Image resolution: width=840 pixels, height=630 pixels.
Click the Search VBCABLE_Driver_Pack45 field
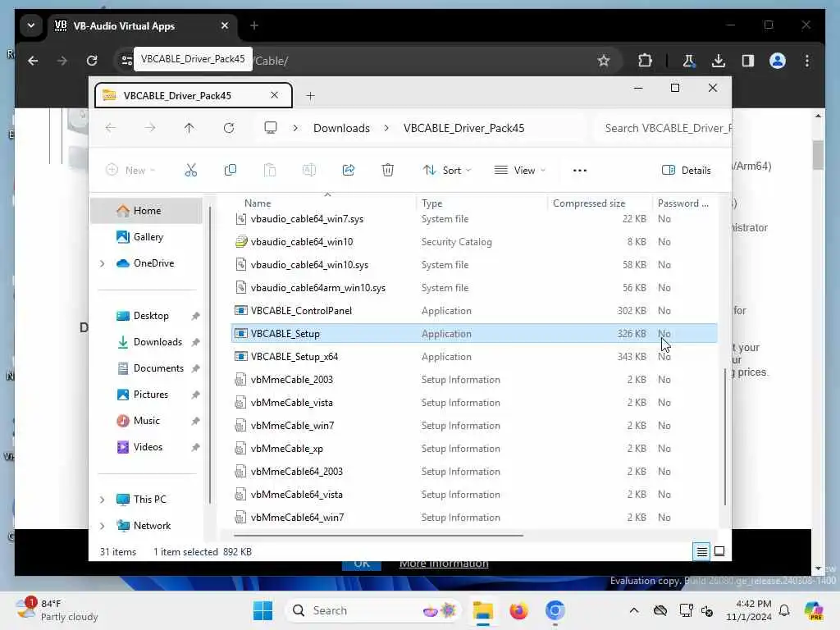664,128
